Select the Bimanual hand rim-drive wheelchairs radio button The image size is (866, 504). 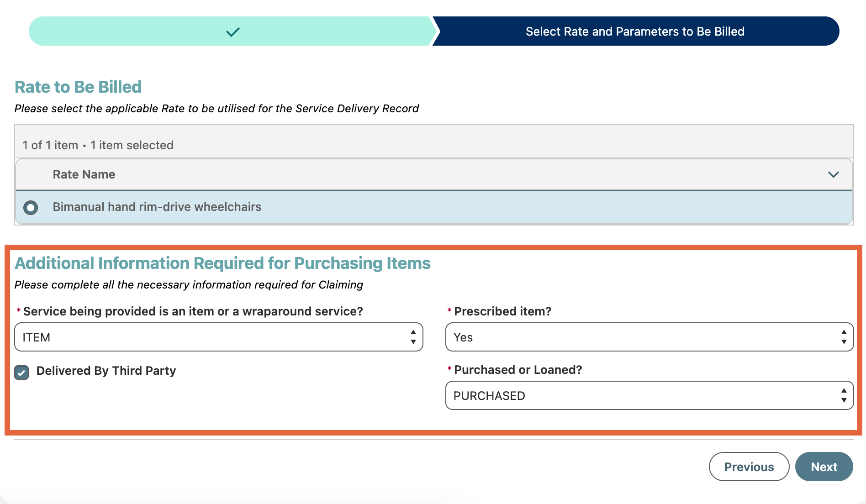click(31, 207)
